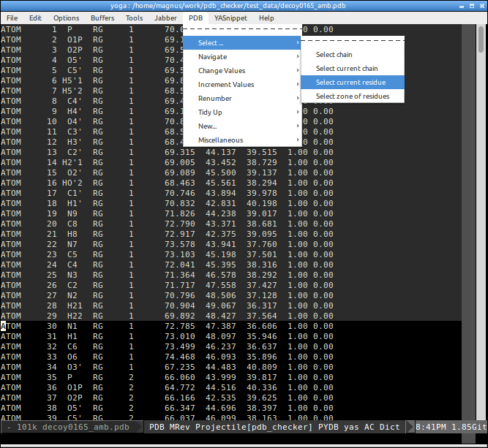Open the Options menu
Screen dimensions: 488x448
click(x=67, y=18)
